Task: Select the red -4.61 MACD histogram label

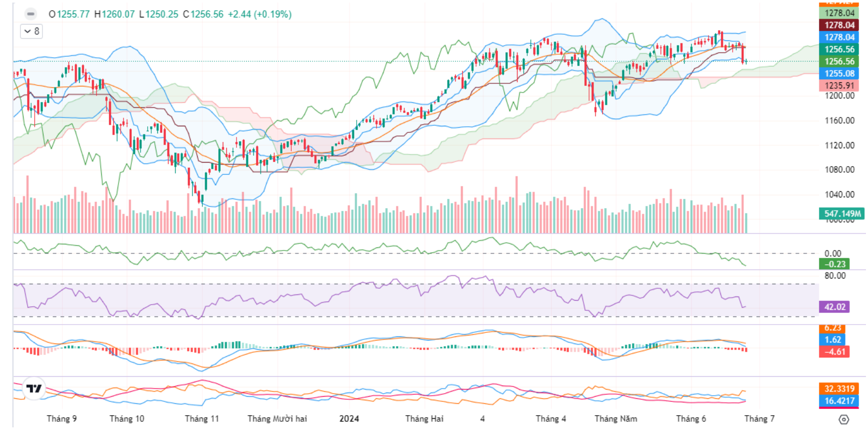Action: click(x=834, y=352)
